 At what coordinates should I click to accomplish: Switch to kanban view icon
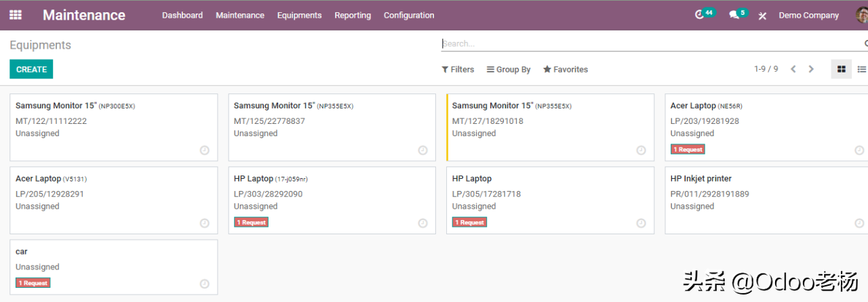pyautogui.click(x=842, y=69)
